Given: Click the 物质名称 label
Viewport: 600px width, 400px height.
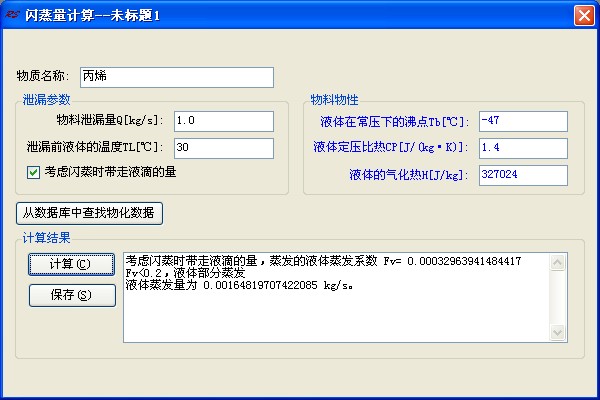Looking at the screenshot, I should tap(43, 76).
